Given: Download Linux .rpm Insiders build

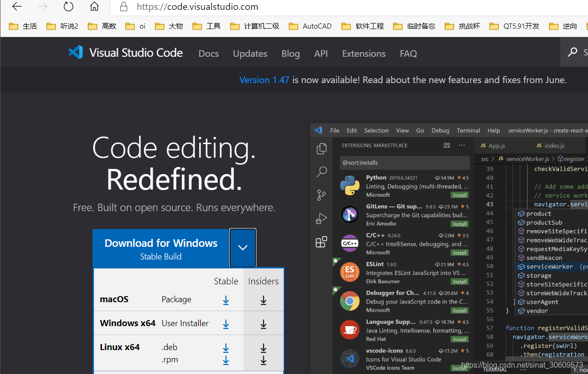Looking at the screenshot, I should tap(263, 360).
